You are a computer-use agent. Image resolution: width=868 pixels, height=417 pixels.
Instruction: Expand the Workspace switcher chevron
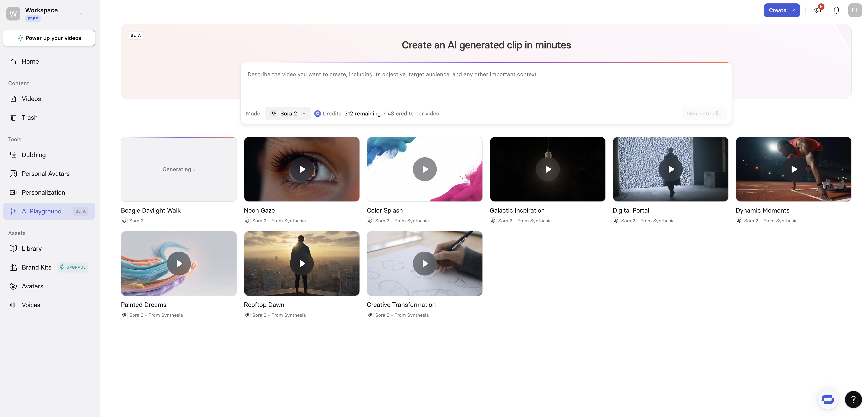[81, 14]
